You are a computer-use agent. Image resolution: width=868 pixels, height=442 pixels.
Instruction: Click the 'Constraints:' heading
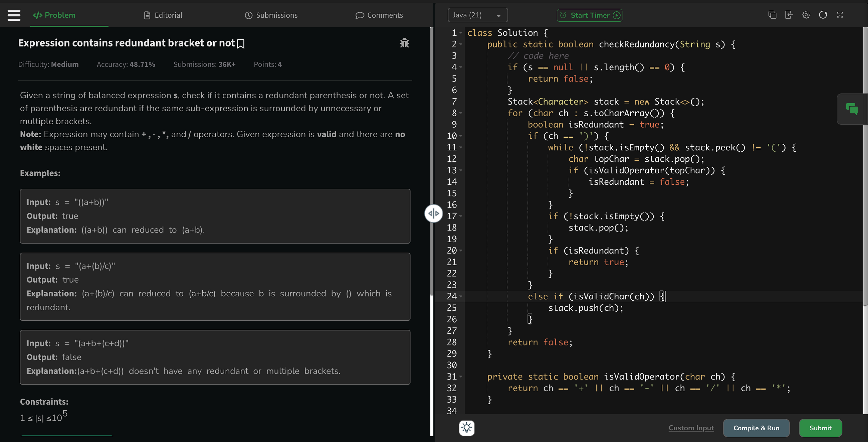(44, 402)
